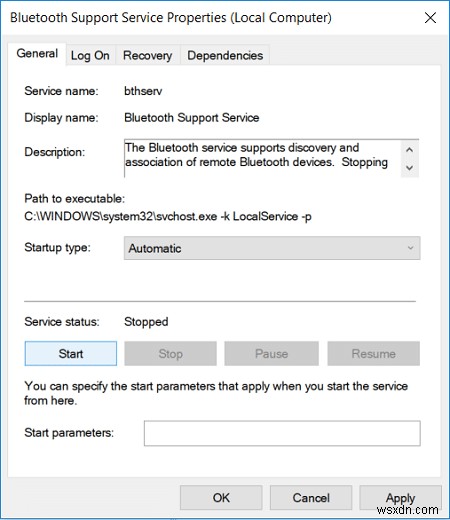Open the Dependencies tab
The height and width of the screenshot is (520, 450).
click(225, 55)
